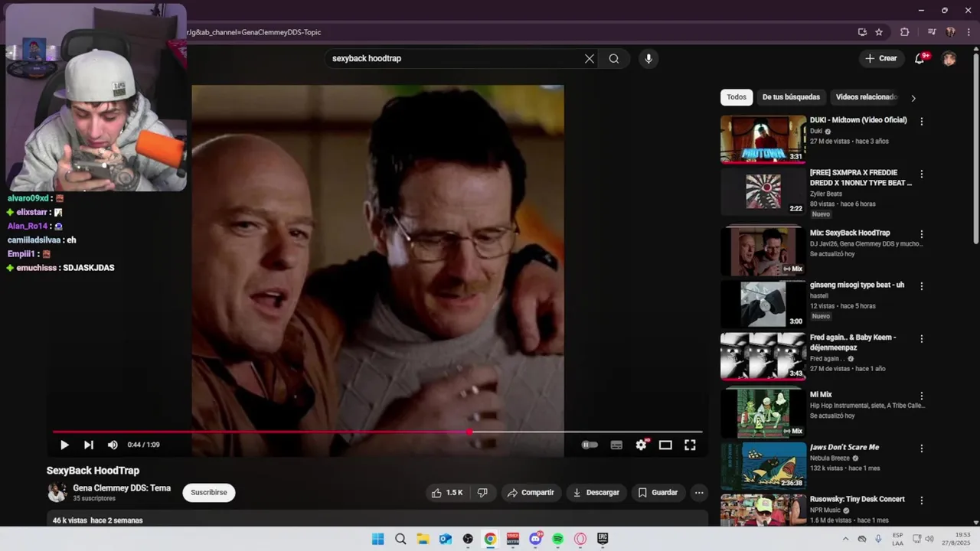The width and height of the screenshot is (980, 551).
Task: Mute the video volume
Action: coord(113,445)
